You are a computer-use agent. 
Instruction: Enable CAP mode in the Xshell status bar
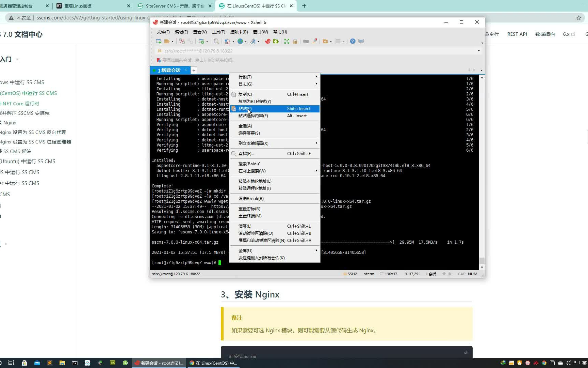coord(461,274)
